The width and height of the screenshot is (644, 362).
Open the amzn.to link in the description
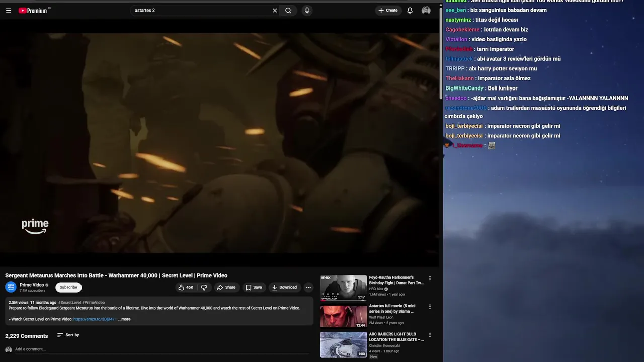click(95, 319)
